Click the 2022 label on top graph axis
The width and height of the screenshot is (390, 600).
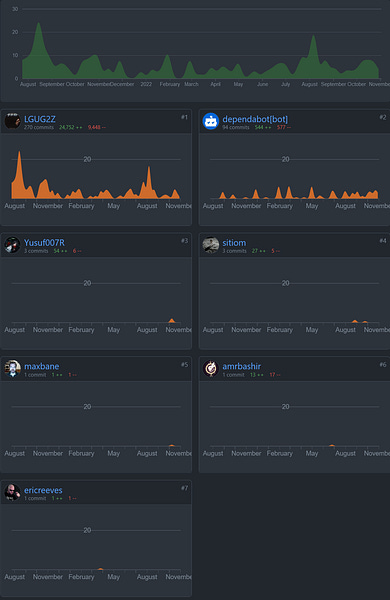146,84
